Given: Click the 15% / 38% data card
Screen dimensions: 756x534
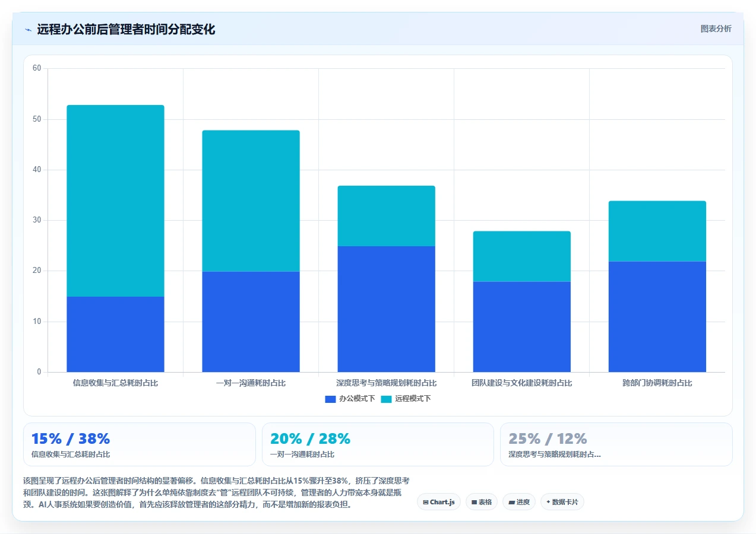Looking at the screenshot, I should tap(140, 444).
